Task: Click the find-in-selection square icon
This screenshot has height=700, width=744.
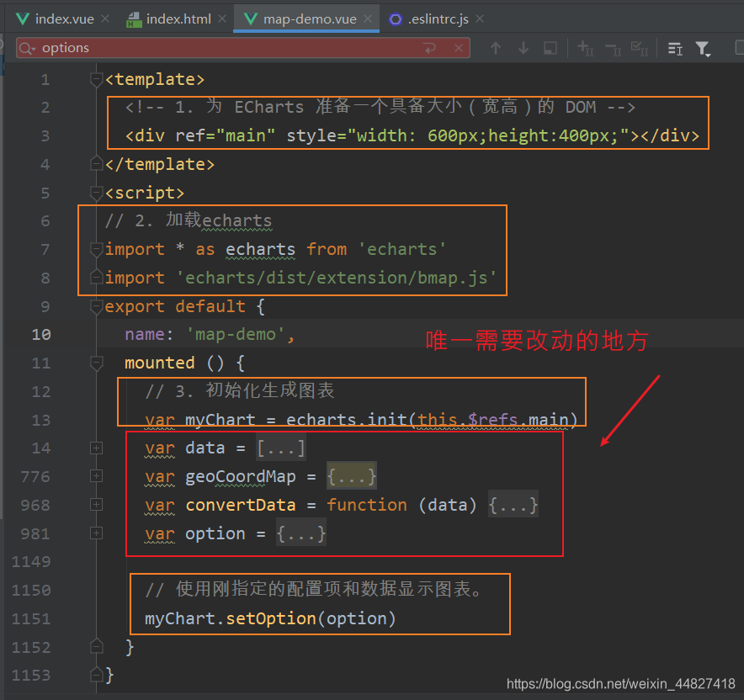Action: point(550,48)
